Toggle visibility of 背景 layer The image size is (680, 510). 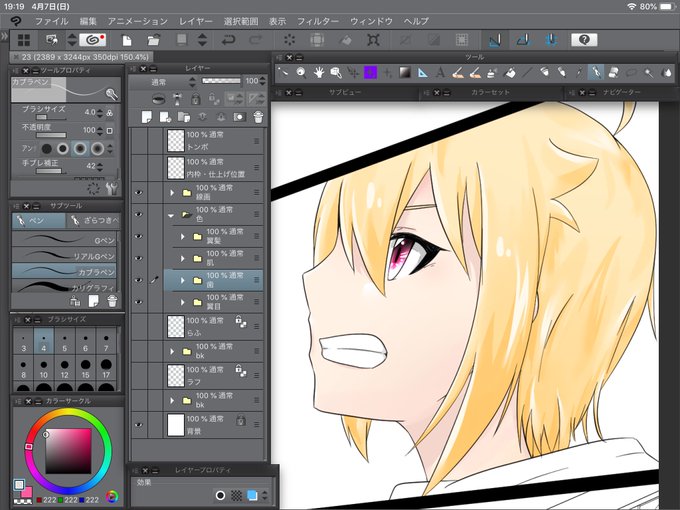click(x=139, y=425)
